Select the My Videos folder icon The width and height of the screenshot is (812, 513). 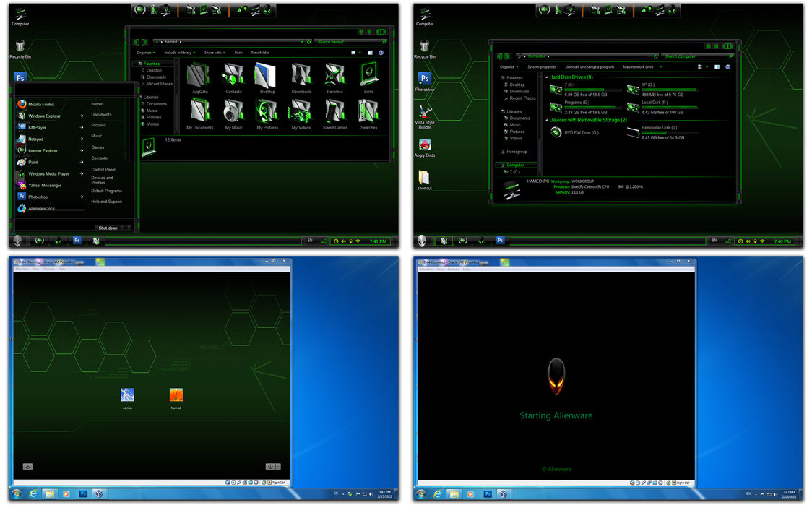coord(301,113)
